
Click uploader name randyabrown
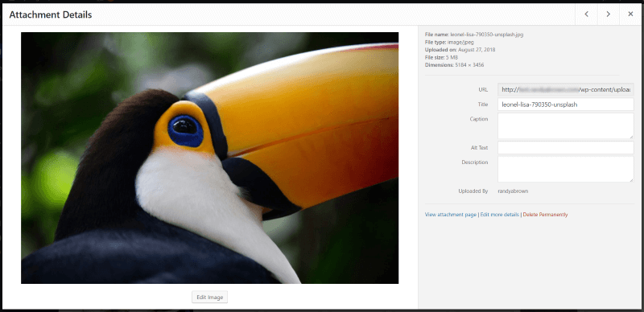(x=513, y=191)
